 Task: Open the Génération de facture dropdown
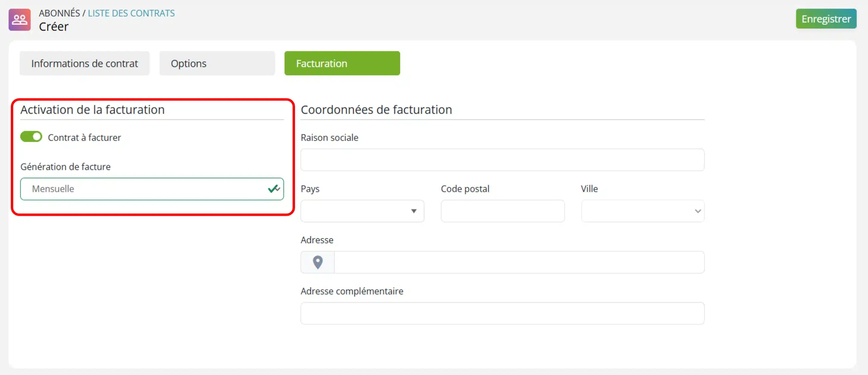[x=152, y=189]
